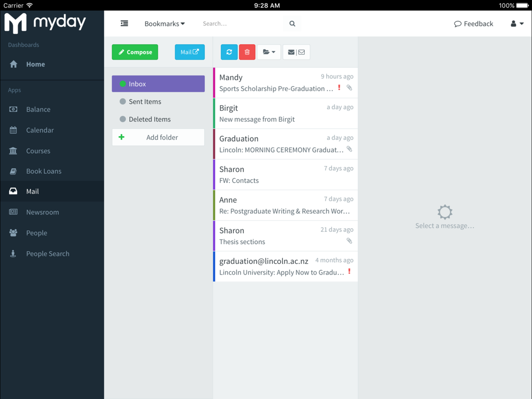Expand the Bookmarks dropdown
The image size is (532, 399).
tap(164, 24)
